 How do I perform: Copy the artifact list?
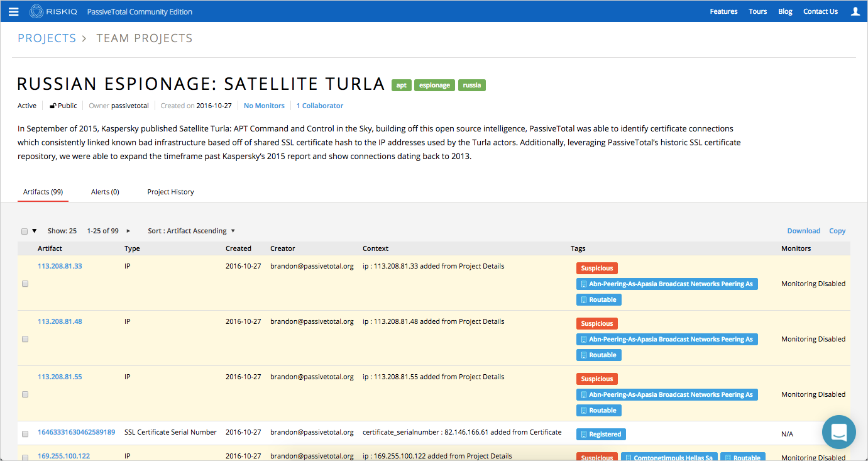click(837, 231)
